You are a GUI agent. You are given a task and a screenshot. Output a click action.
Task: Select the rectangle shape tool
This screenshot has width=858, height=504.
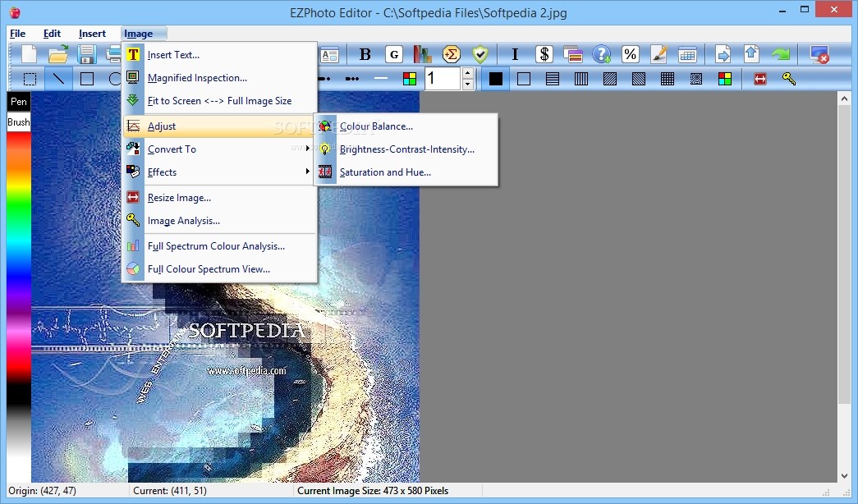click(86, 79)
